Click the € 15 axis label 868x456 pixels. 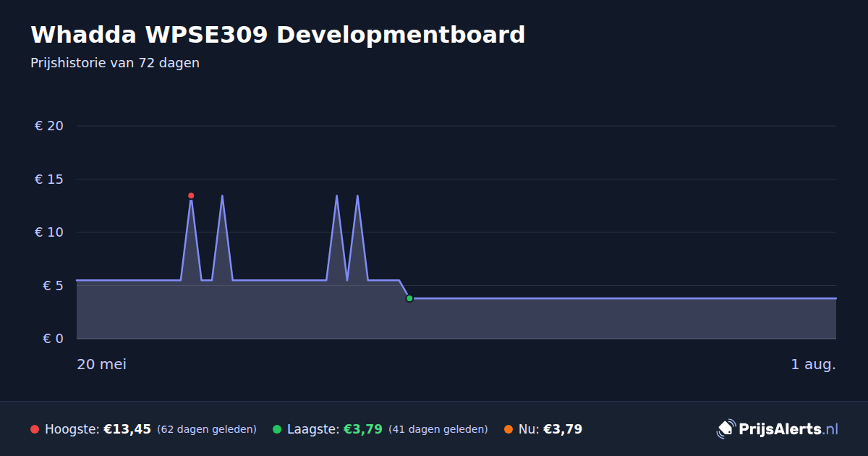(49, 179)
